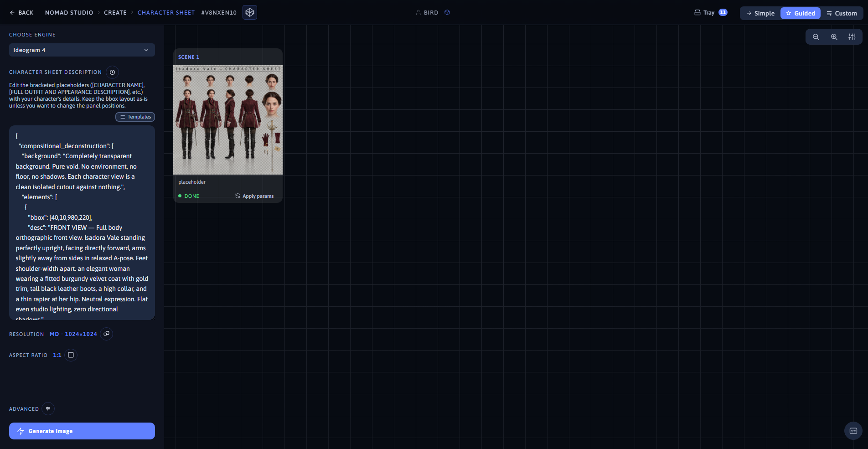
Task: Zoom in the canvas
Action: point(834,37)
